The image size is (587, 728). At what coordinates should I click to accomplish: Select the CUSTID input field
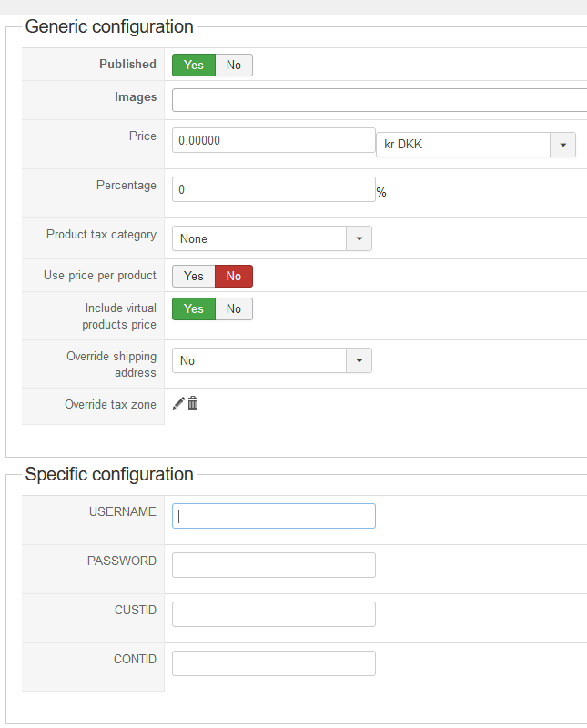click(273, 614)
